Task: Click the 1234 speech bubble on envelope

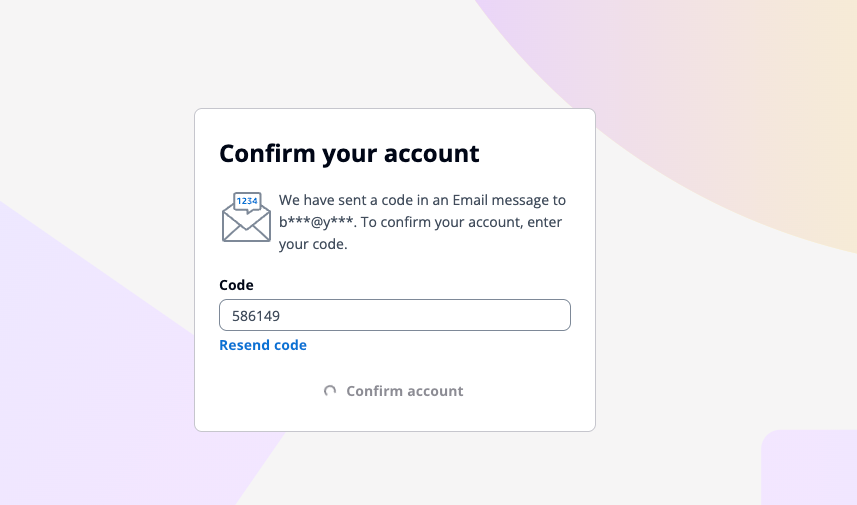Action: [x=247, y=201]
